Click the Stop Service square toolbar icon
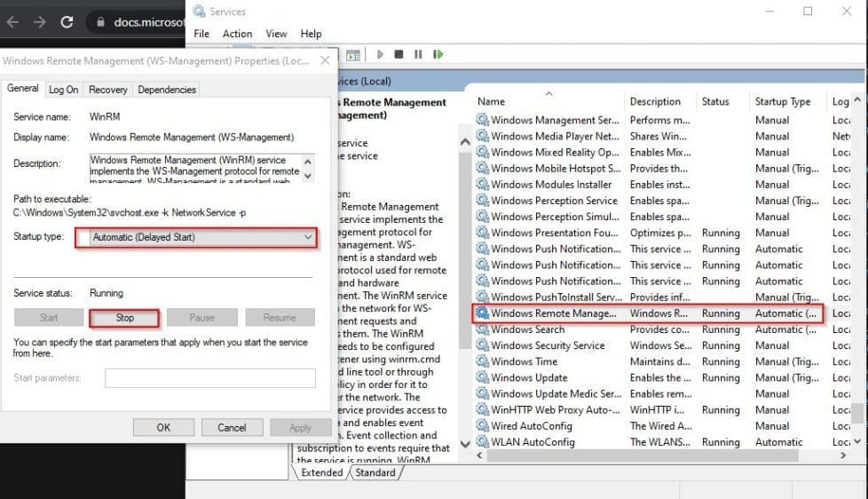Screen dimensions: 868x499 point(398,55)
